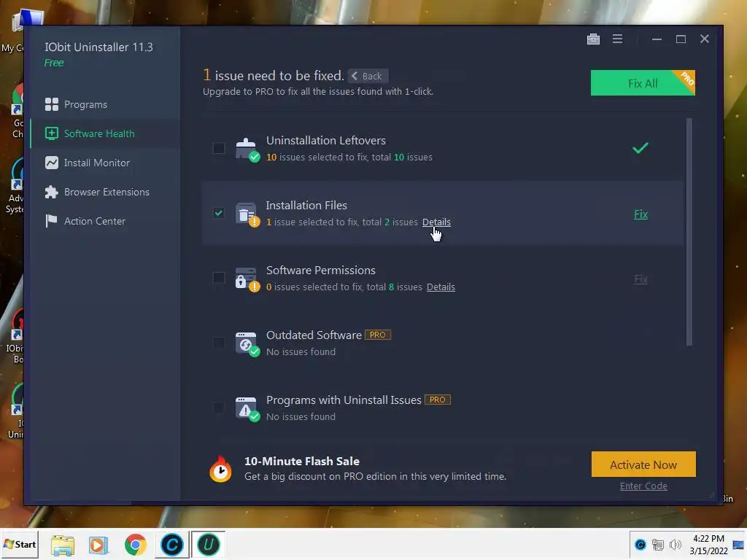The width and height of the screenshot is (747, 560).
Task: Open Details for Installation Files
Action: pos(436,222)
